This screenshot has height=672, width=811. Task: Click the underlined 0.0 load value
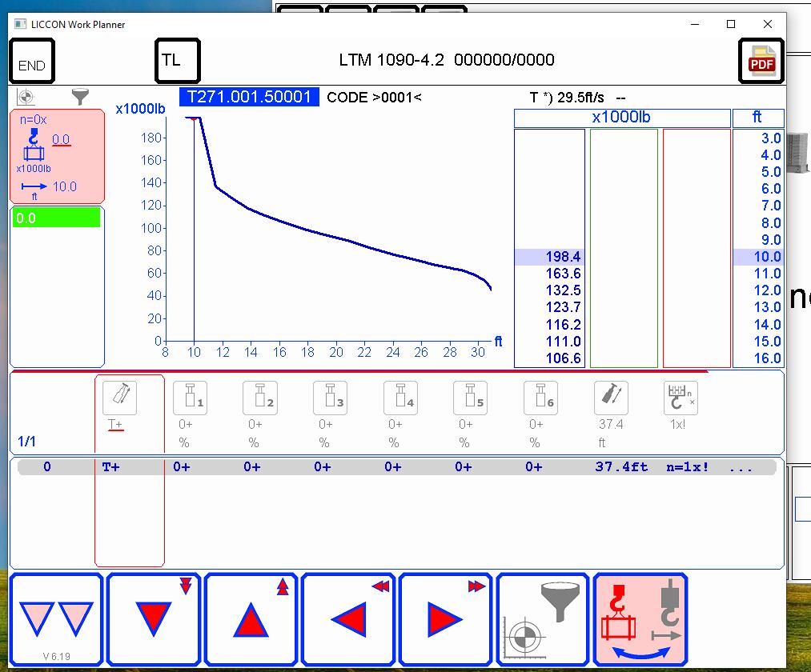coord(61,139)
